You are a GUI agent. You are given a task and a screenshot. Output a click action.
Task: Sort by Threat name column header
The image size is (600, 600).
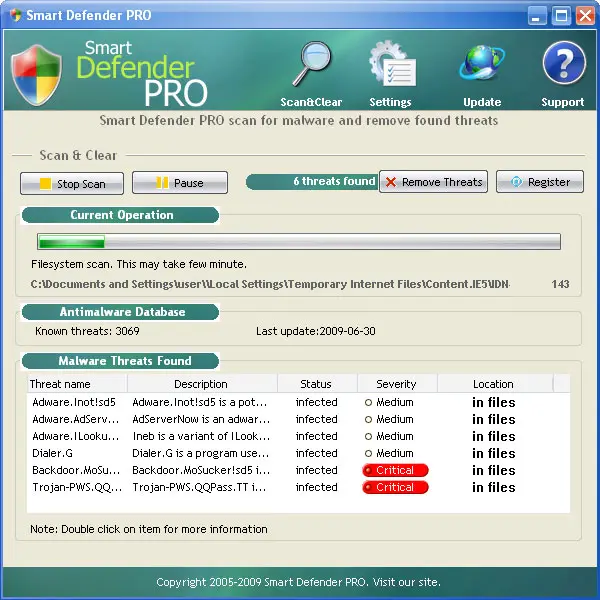(x=77, y=384)
